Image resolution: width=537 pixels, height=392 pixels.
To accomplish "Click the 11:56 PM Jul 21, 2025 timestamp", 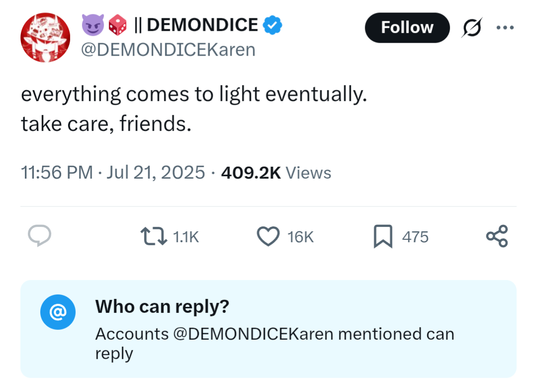I will (x=112, y=173).
